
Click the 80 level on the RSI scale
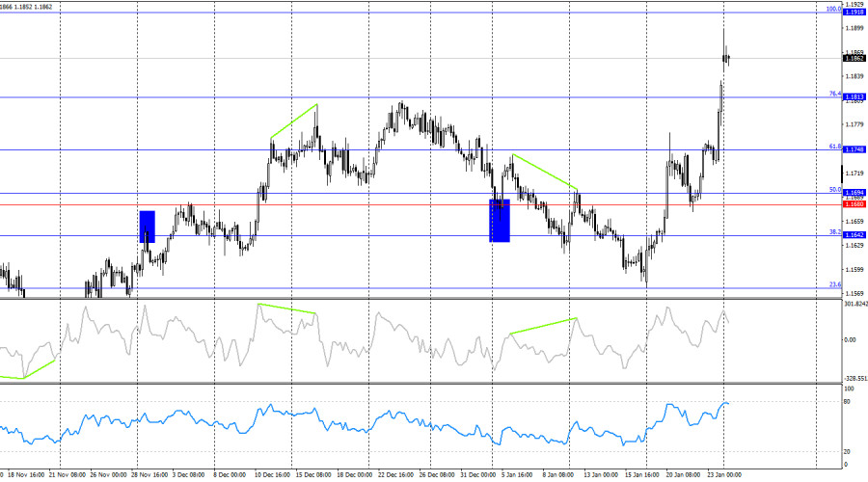click(848, 401)
